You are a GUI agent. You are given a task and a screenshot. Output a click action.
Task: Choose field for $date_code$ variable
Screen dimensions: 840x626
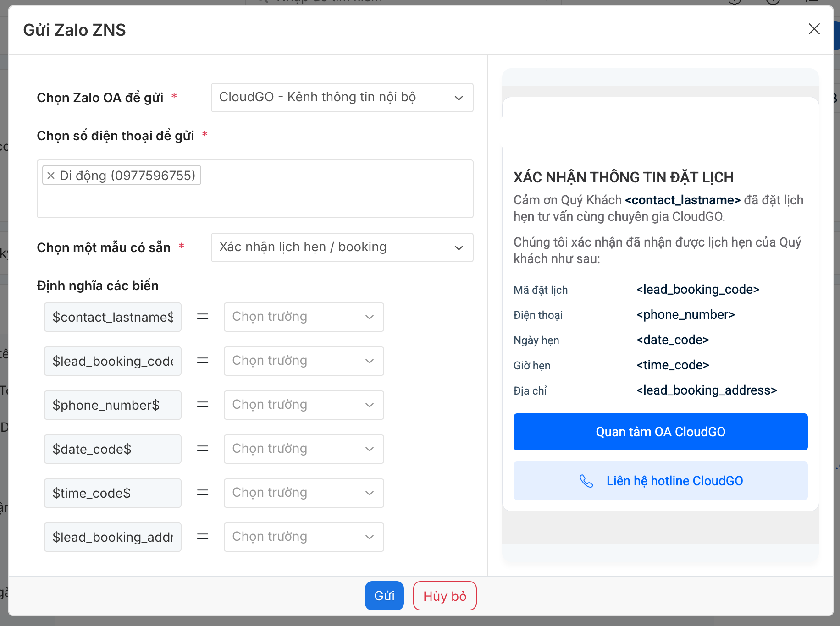click(304, 449)
